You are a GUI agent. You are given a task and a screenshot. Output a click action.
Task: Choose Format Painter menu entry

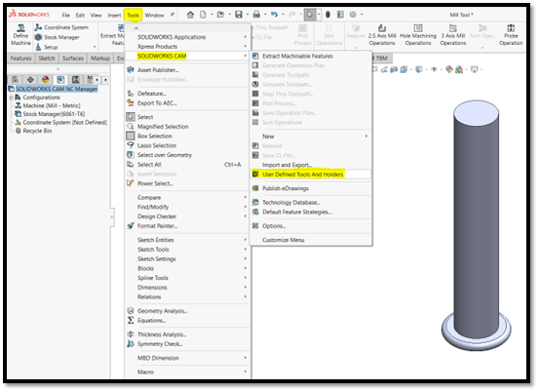pos(187,226)
